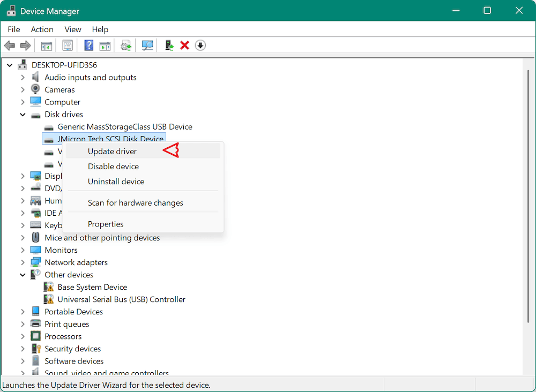Collapse the Disk drives category
The width and height of the screenshot is (536, 392).
23,114
